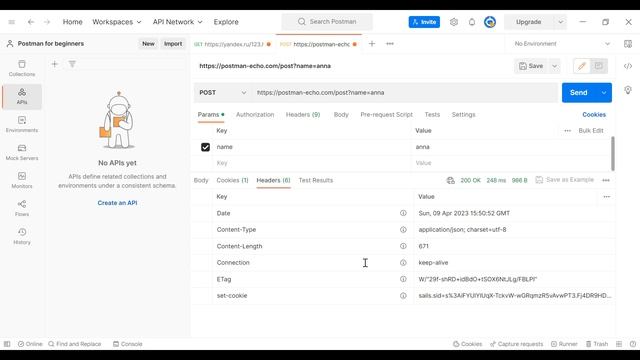Click the comments icon beside pencil

tap(599, 66)
